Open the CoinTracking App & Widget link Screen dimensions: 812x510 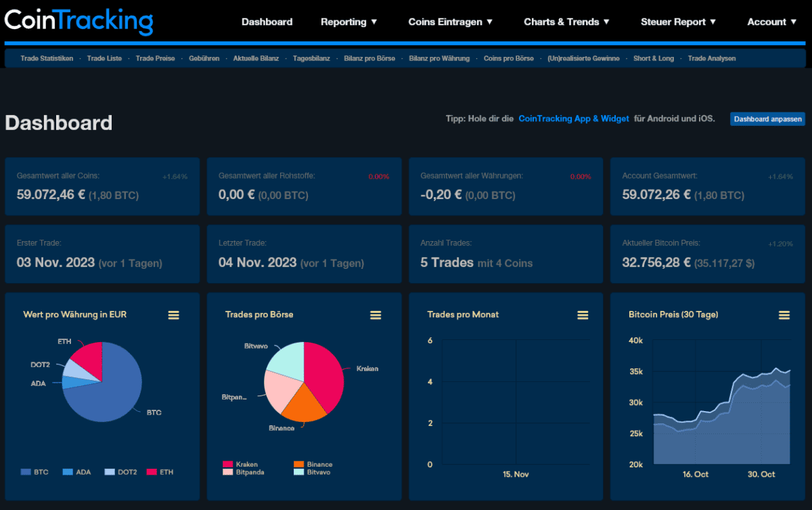click(x=573, y=119)
